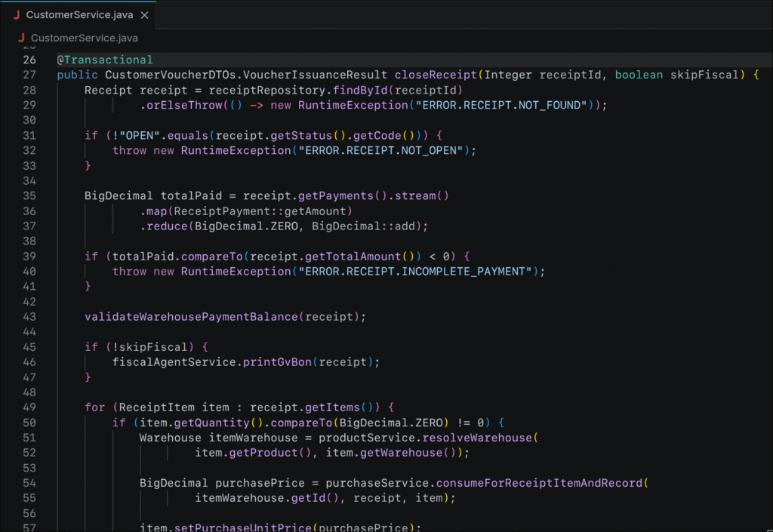Click line number 39 in the gutter
Screen dimensions: 773x532
[x=29, y=256]
